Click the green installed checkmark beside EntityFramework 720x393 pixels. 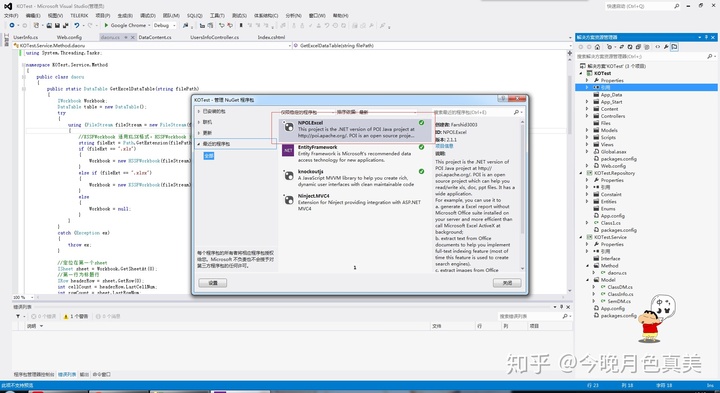pos(421,147)
